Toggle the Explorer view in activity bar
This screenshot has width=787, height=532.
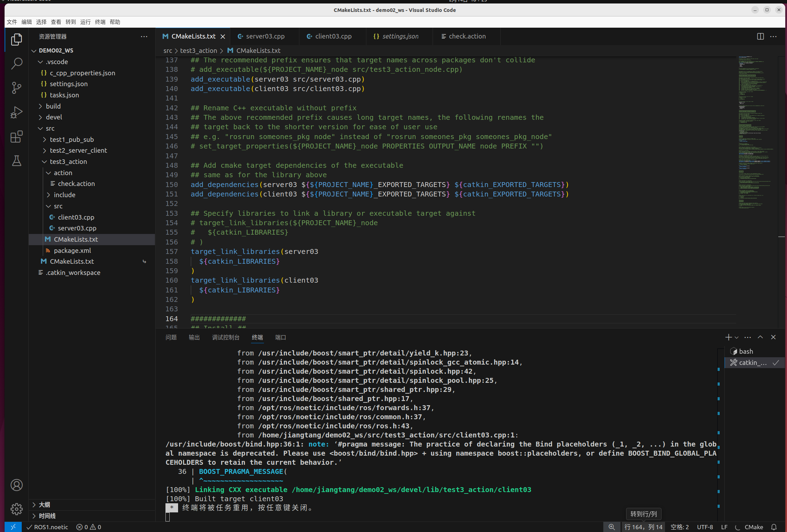[x=16, y=39]
